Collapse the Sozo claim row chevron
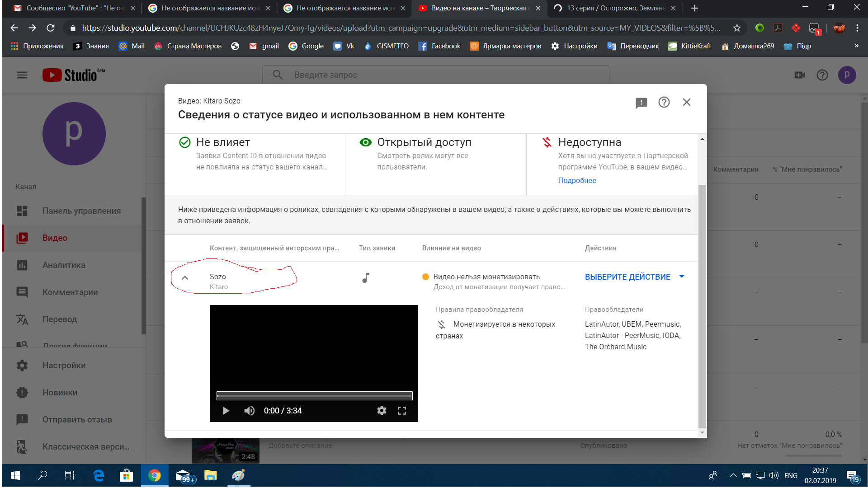This screenshot has height=488, width=868. pyautogui.click(x=185, y=278)
